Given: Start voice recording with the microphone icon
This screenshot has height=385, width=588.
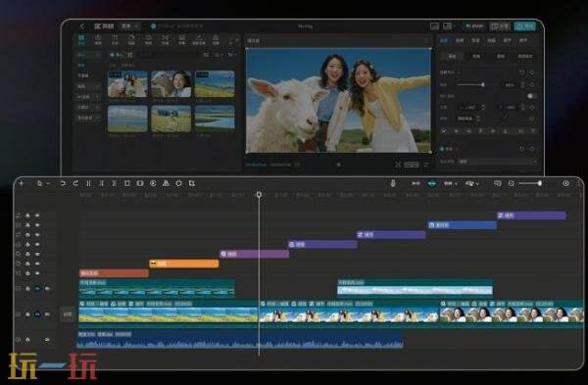Looking at the screenshot, I should [393, 183].
